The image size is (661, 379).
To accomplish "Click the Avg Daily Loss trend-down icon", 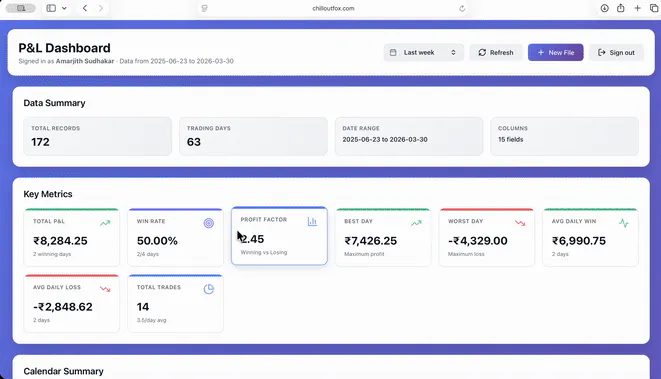I will pyautogui.click(x=105, y=289).
